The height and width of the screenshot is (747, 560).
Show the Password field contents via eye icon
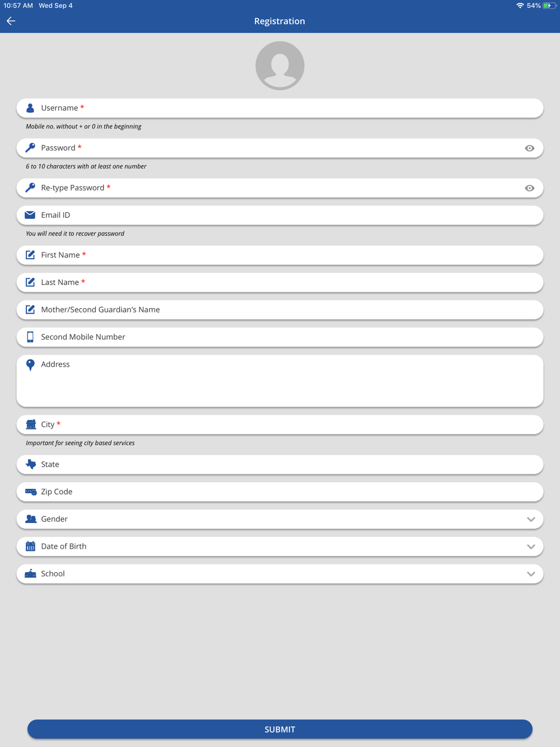(530, 148)
